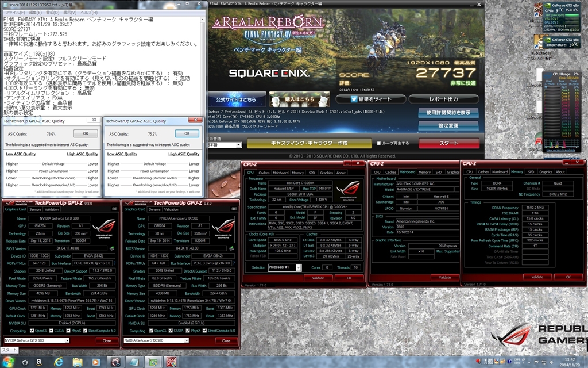Click OK in 75.2% ASIC Quality dialog
The image size is (588, 368).
pos(187,133)
